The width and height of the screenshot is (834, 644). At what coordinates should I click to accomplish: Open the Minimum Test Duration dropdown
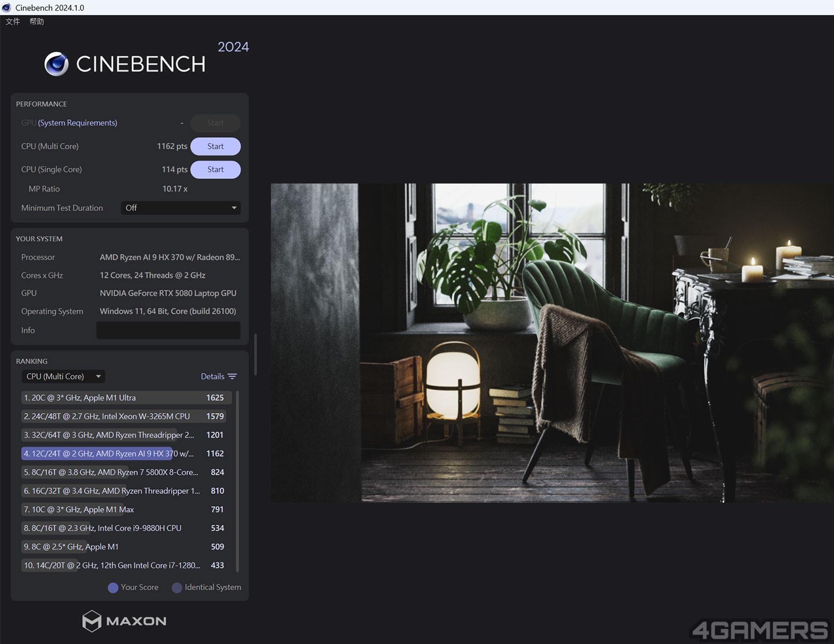click(181, 208)
